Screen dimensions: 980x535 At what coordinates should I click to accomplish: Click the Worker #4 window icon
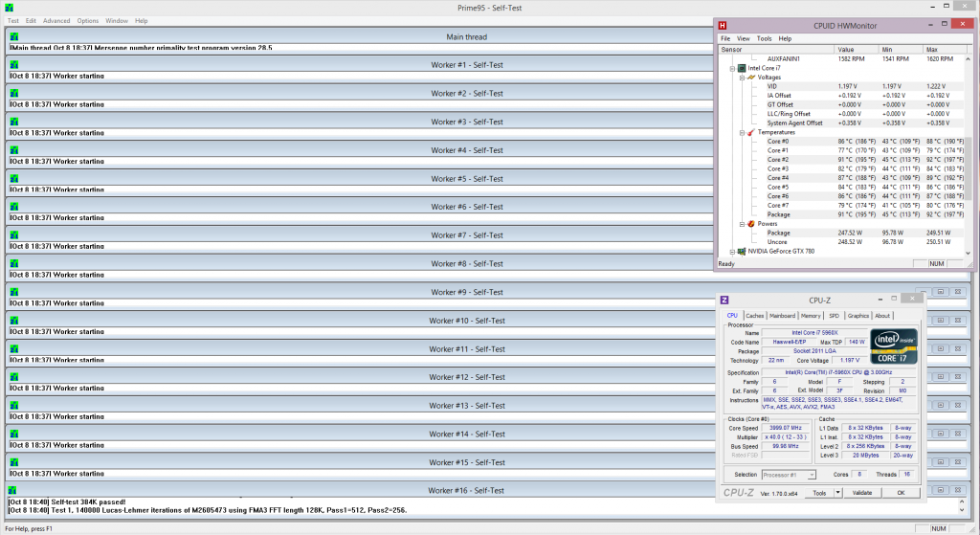(13, 150)
